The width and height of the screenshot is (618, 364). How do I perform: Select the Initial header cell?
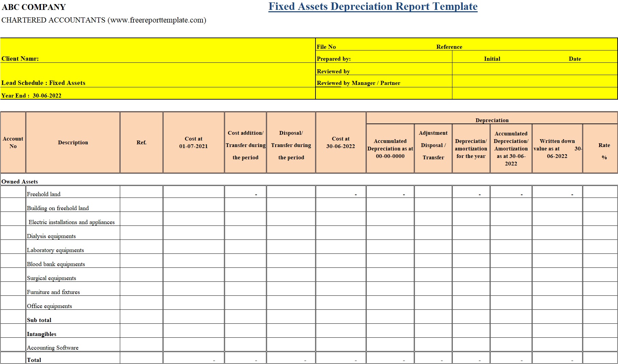tap(492, 59)
